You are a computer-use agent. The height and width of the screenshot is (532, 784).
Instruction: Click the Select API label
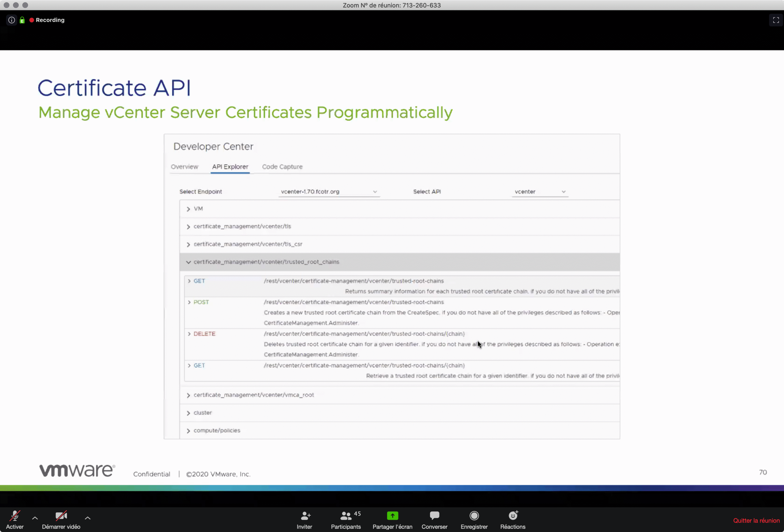pyautogui.click(x=427, y=192)
